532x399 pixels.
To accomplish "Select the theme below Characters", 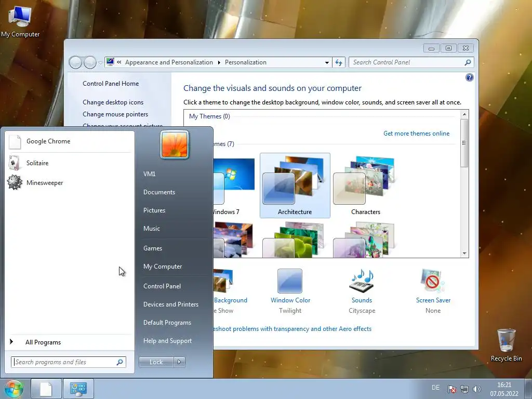I will (x=365, y=240).
